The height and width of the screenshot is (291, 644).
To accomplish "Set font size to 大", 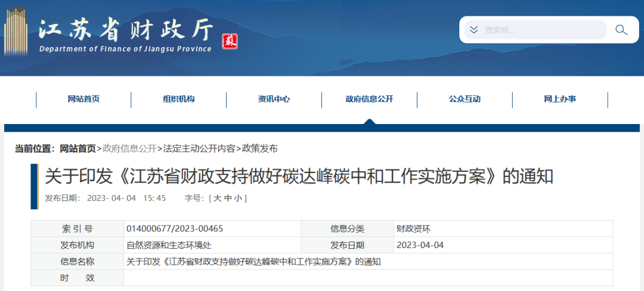I will (x=218, y=198).
